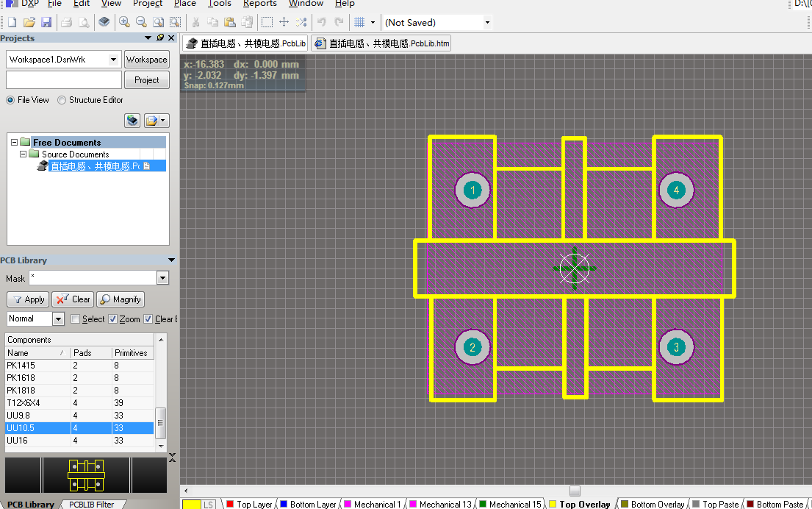Open the Normal mode dropdown
This screenshot has width=812, height=509.
click(x=59, y=318)
